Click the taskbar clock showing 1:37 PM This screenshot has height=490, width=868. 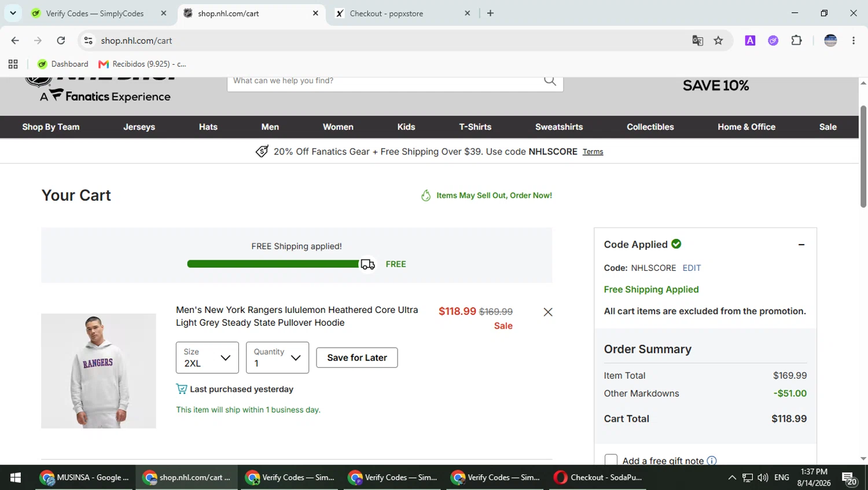pyautogui.click(x=814, y=477)
